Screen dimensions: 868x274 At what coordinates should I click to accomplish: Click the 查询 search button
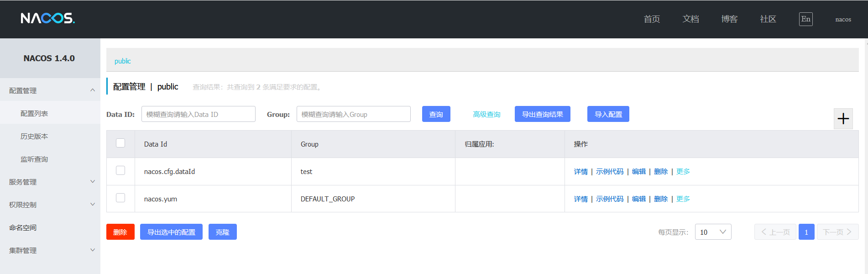(x=436, y=114)
